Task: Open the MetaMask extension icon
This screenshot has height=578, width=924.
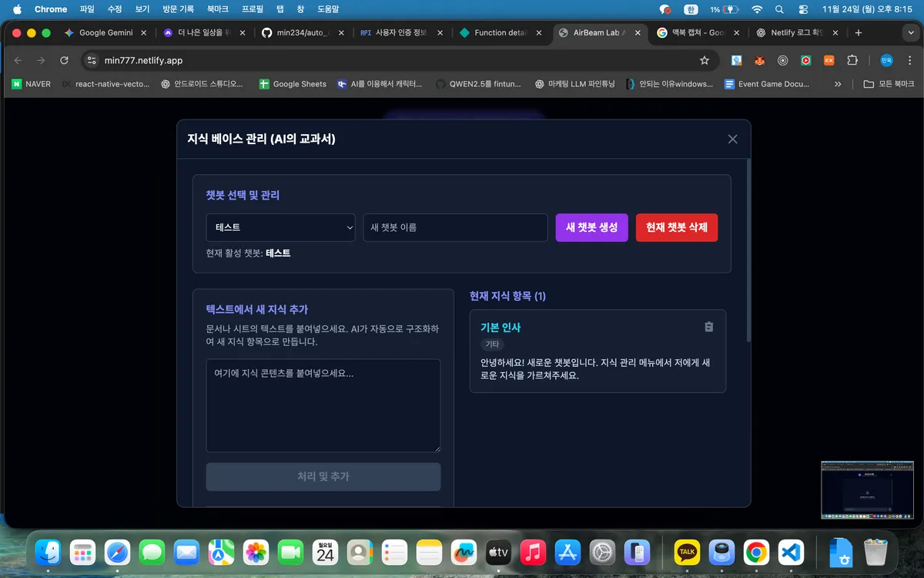Action: pyautogui.click(x=759, y=60)
